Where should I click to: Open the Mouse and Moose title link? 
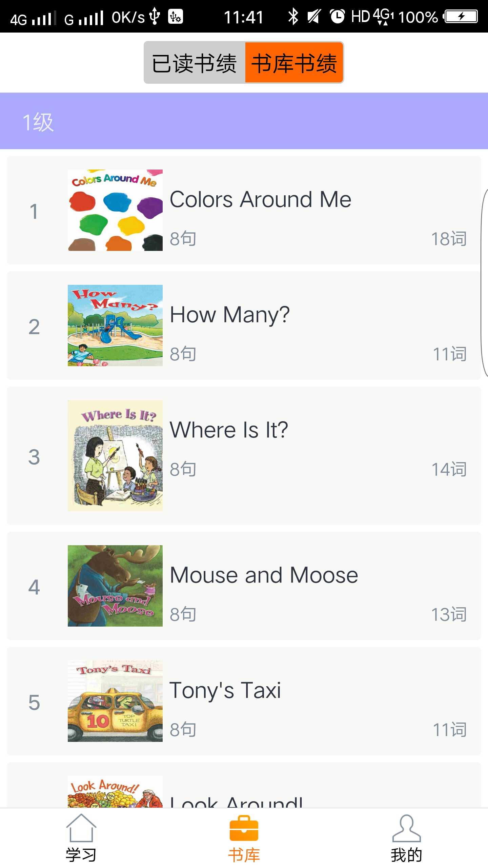click(x=264, y=575)
